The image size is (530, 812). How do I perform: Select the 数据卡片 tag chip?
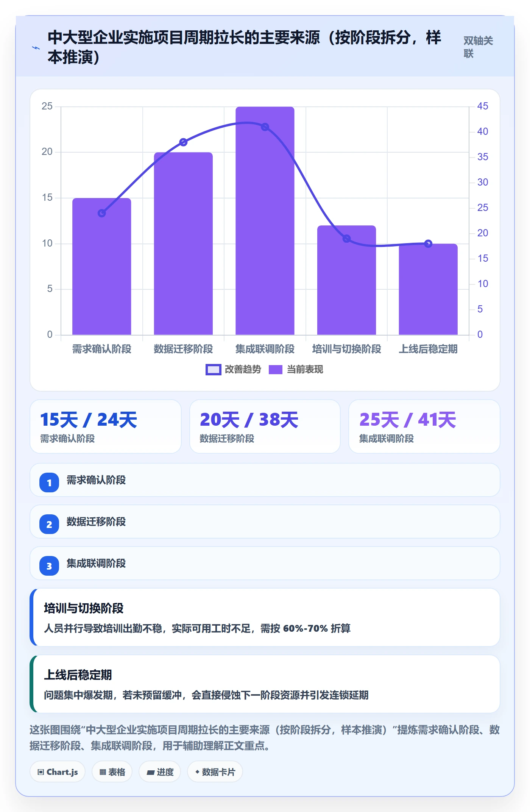tap(215, 772)
